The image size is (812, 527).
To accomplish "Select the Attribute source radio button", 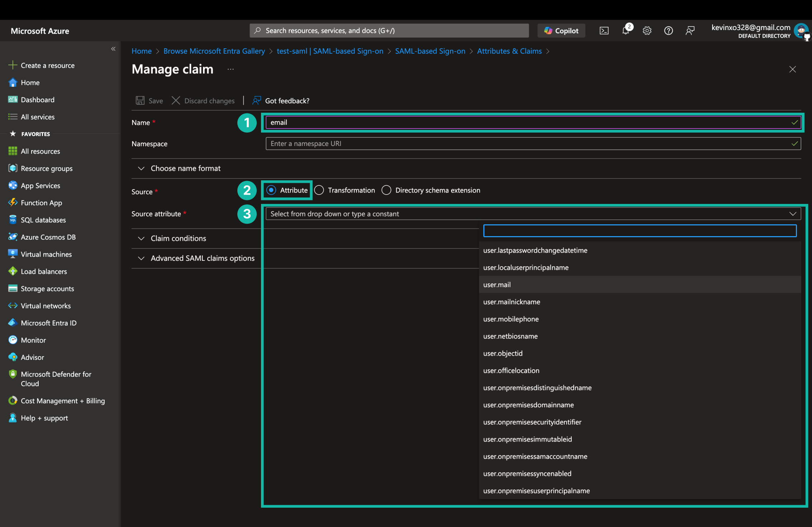I will [x=271, y=190].
